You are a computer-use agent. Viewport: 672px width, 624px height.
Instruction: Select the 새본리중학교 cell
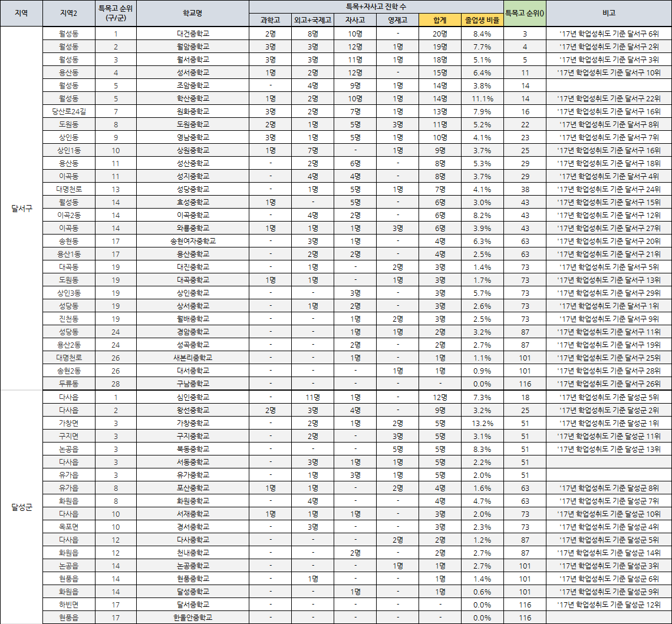point(192,358)
